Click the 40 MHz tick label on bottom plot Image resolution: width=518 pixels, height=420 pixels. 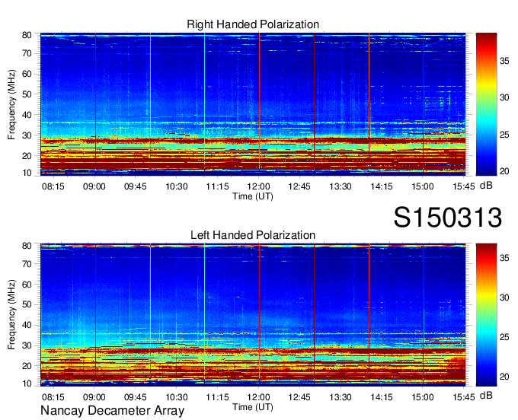(x=27, y=326)
